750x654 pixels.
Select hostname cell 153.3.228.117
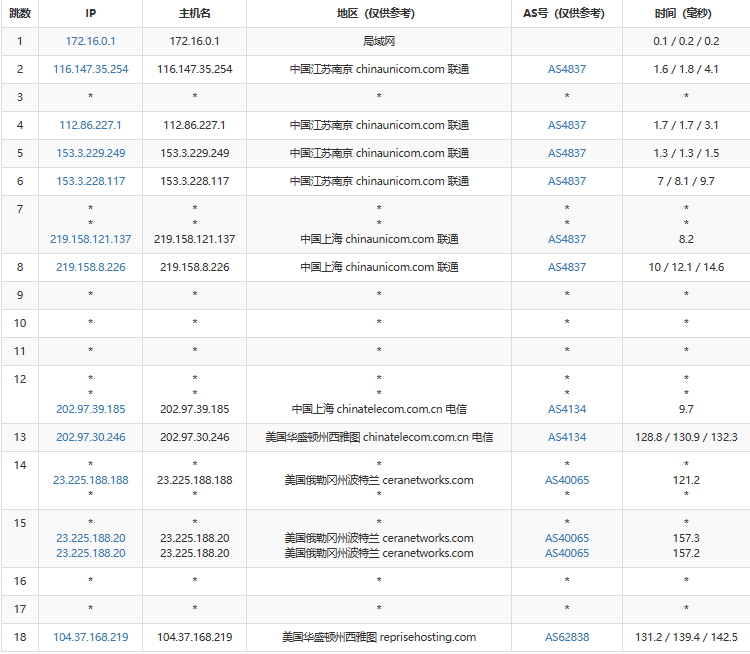(x=195, y=181)
